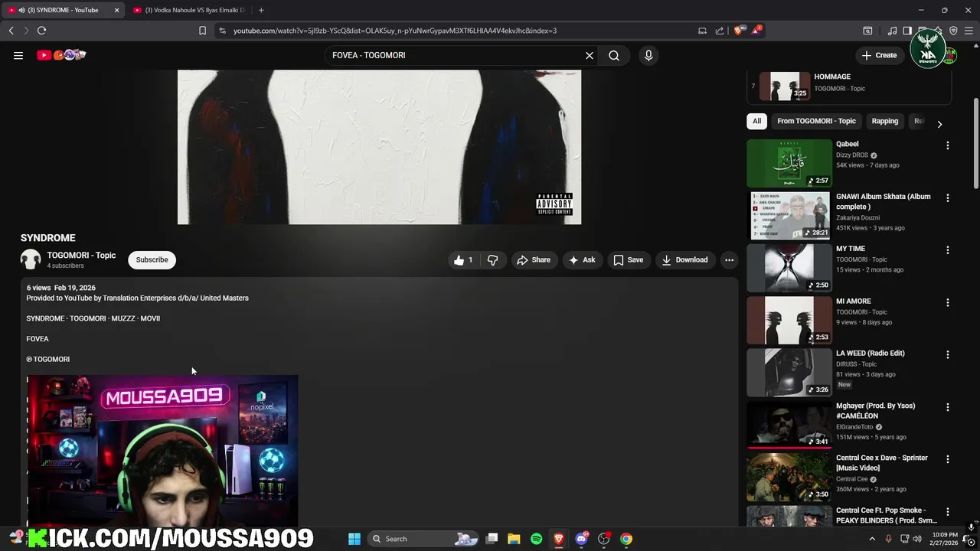
Task: Start voice search with the microphone
Action: [648, 55]
